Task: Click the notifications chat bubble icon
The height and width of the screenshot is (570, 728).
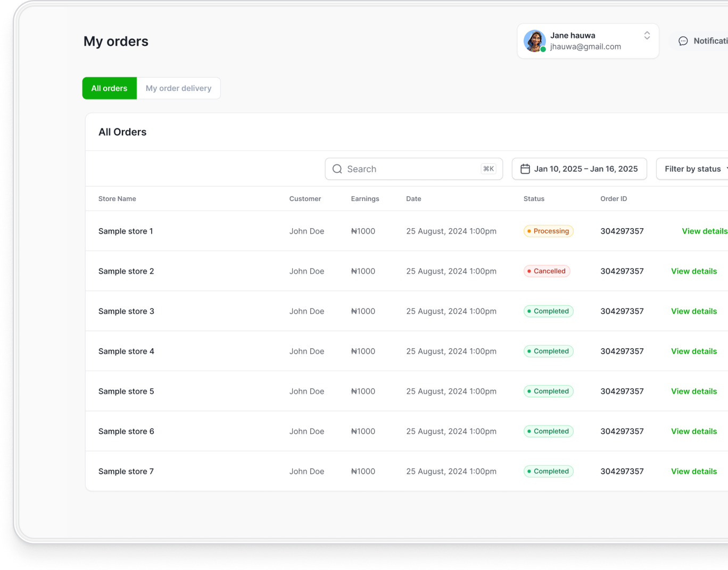Action: [x=683, y=41]
